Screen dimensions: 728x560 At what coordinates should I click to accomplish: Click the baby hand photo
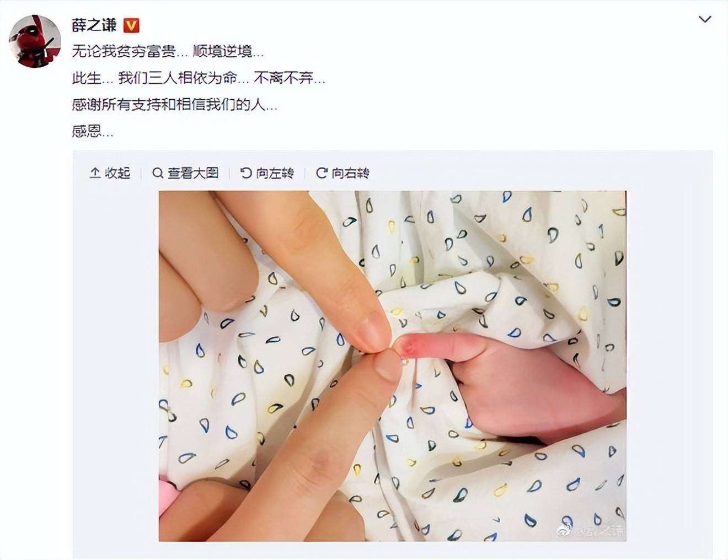[x=392, y=366]
